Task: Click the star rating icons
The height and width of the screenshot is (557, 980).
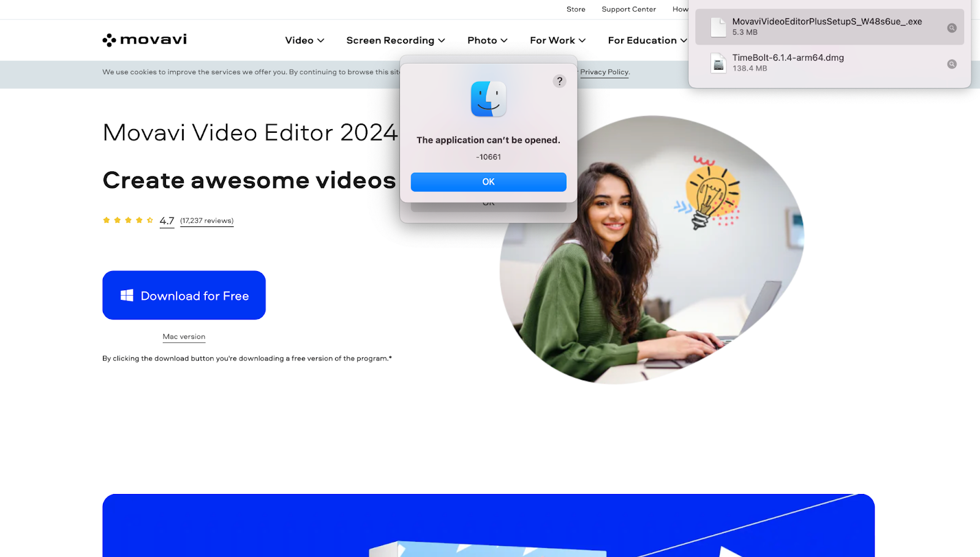Action: [x=128, y=220]
